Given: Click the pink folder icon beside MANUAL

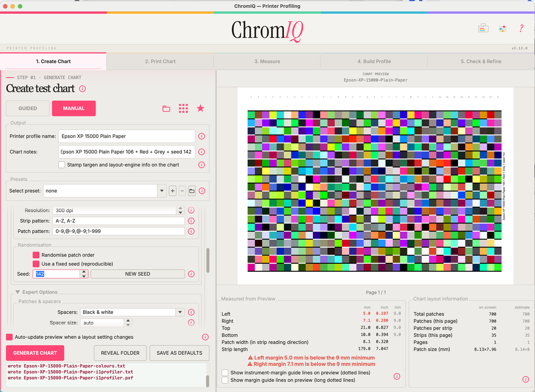Looking at the screenshot, I should click(x=166, y=108).
